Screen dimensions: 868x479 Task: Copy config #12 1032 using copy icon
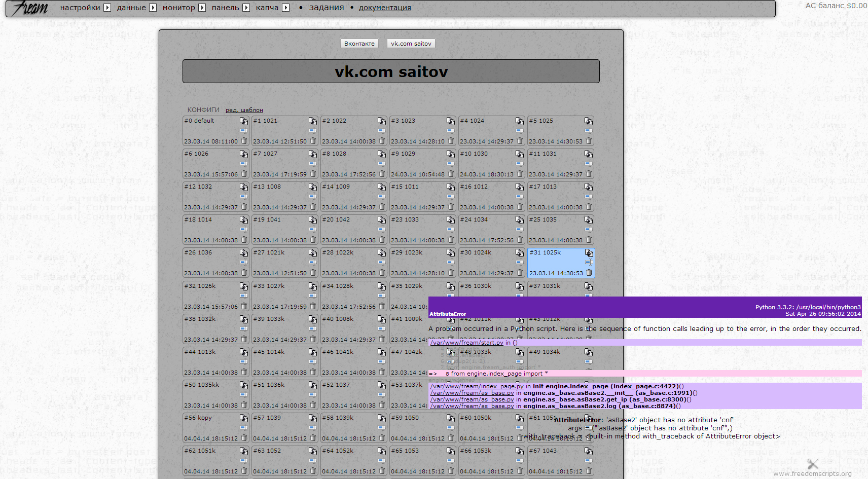tap(244, 187)
